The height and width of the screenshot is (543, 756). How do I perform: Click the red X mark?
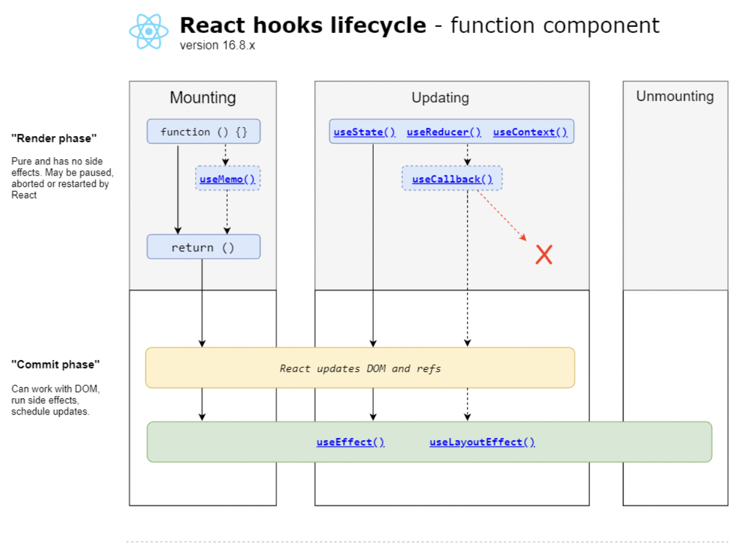[x=544, y=255]
